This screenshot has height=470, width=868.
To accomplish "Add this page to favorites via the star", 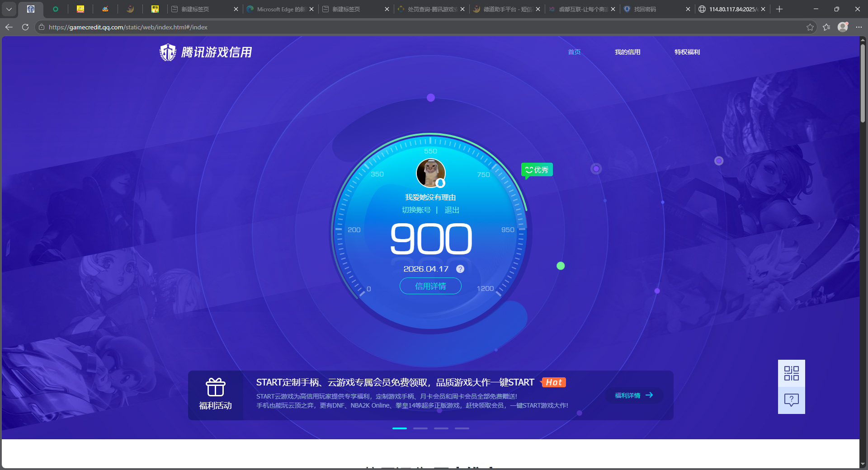I will [x=810, y=27].
